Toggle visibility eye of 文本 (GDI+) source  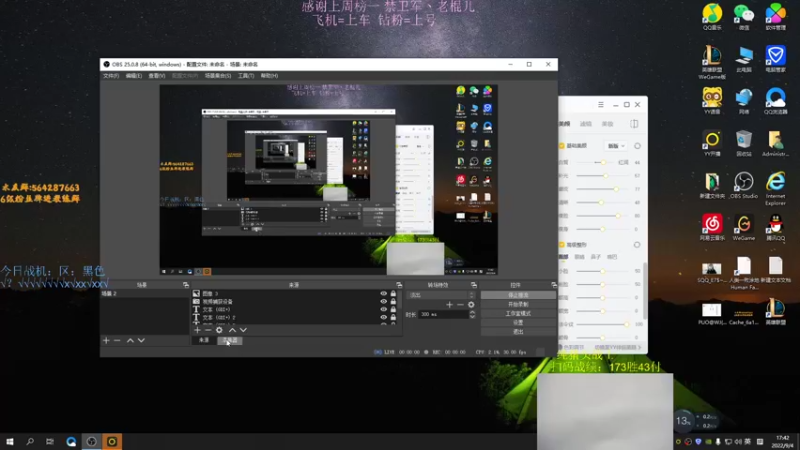coord(383,309)
